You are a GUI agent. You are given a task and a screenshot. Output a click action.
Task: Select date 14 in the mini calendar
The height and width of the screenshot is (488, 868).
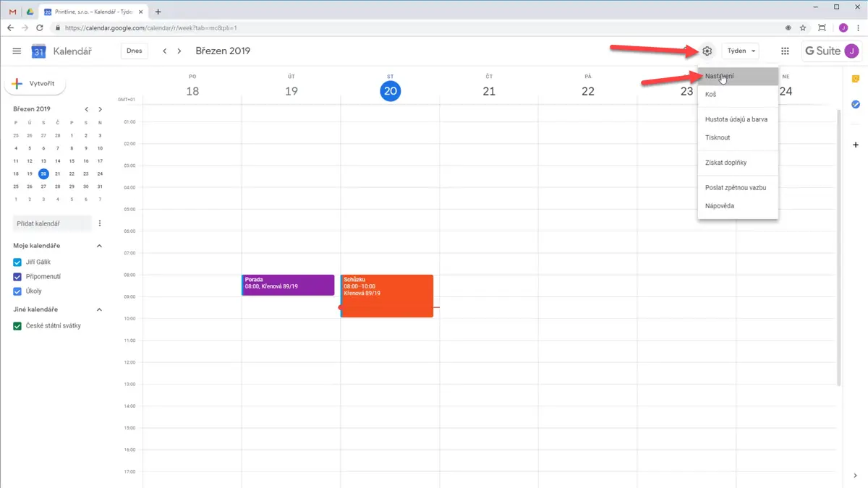click(x=58, y=161)
